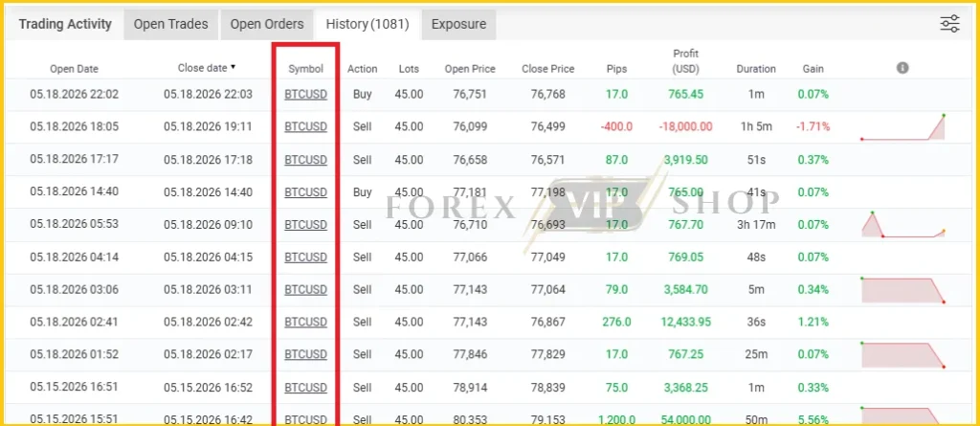Image resolution: width=980 pixels, height=426 pixels.
Task: Select the 0.37% gain value
Action: [x=813, y=160]
